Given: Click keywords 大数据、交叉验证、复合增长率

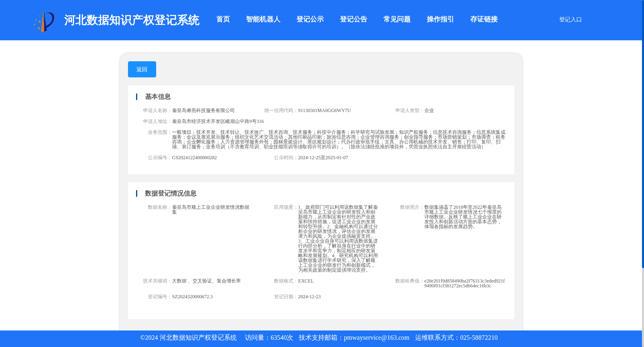Looking at the screenshot, I should pyautogui.click(x=206, y=281).
